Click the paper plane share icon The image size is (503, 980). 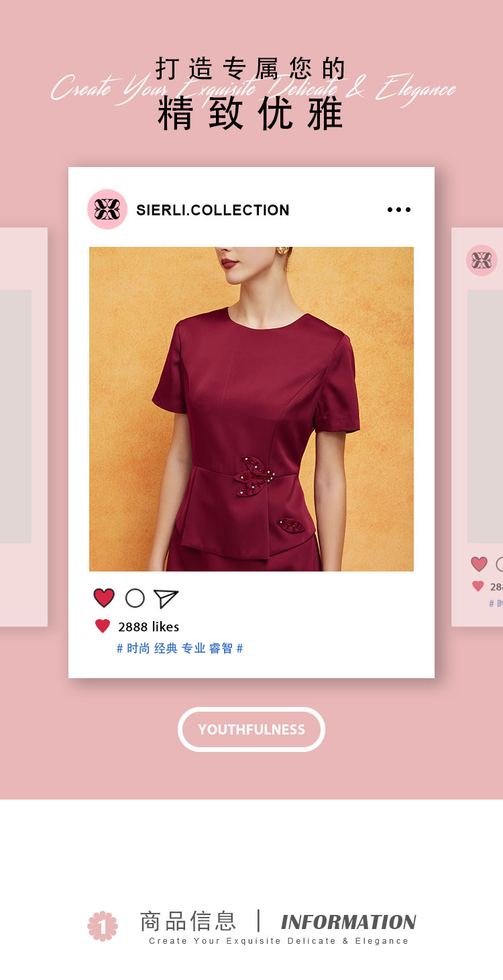(166, 598)
